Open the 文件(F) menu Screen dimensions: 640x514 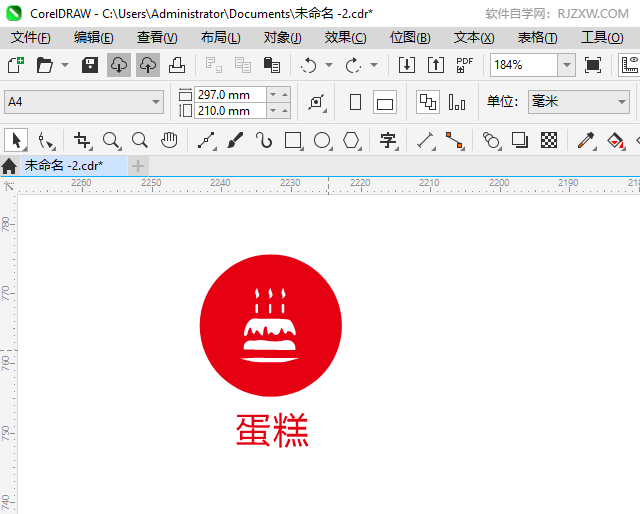pos(31,38)
